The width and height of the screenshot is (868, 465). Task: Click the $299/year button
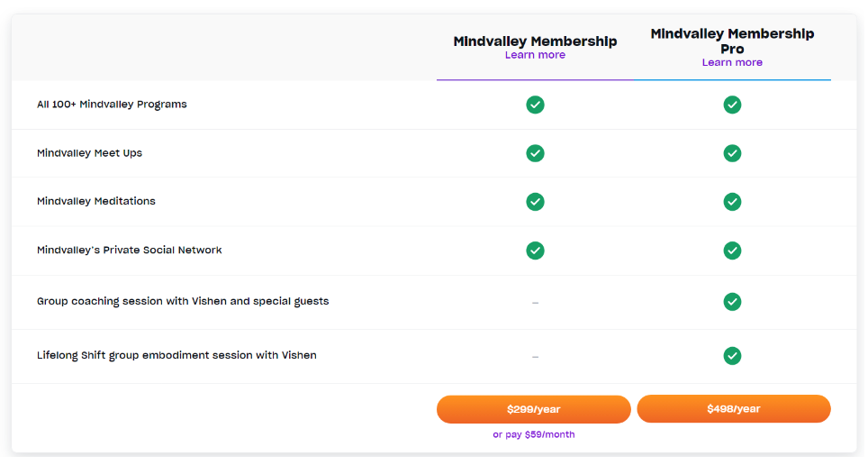[533, 409]
